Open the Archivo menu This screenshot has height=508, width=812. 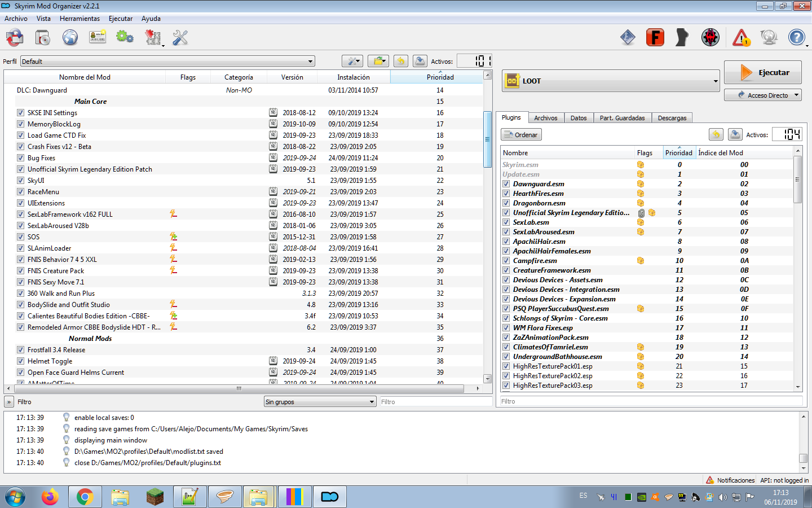click(16, 19)
